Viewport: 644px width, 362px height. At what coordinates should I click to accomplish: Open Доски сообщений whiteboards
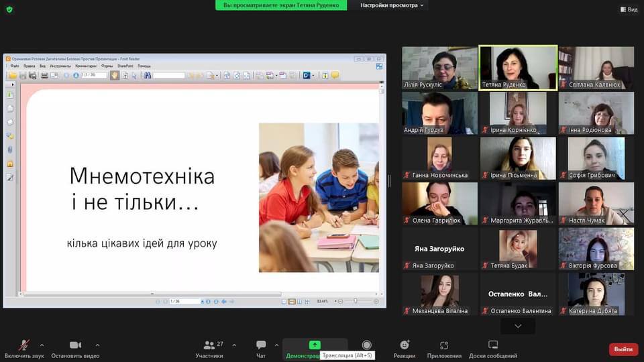(493, 346)
